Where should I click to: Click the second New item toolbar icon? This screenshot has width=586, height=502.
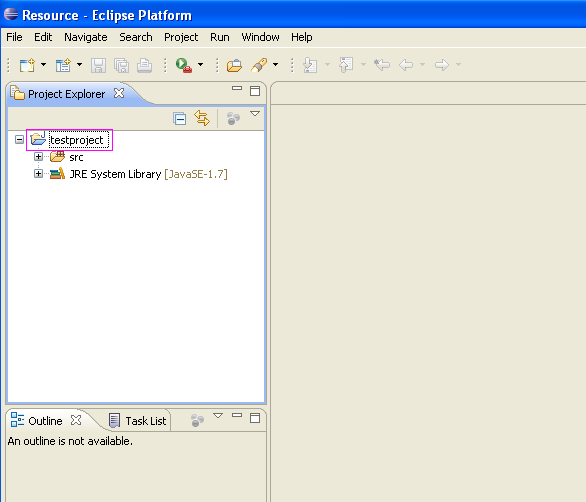63,65
